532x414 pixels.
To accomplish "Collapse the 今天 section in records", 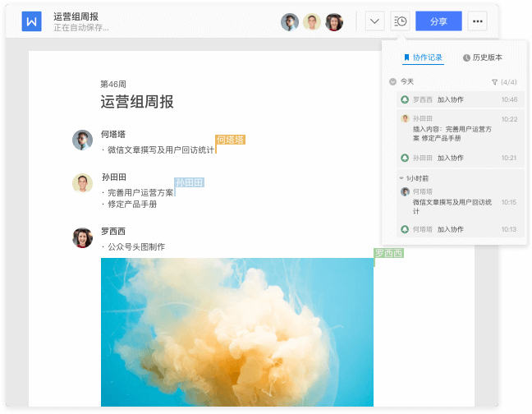I will 393,82.
